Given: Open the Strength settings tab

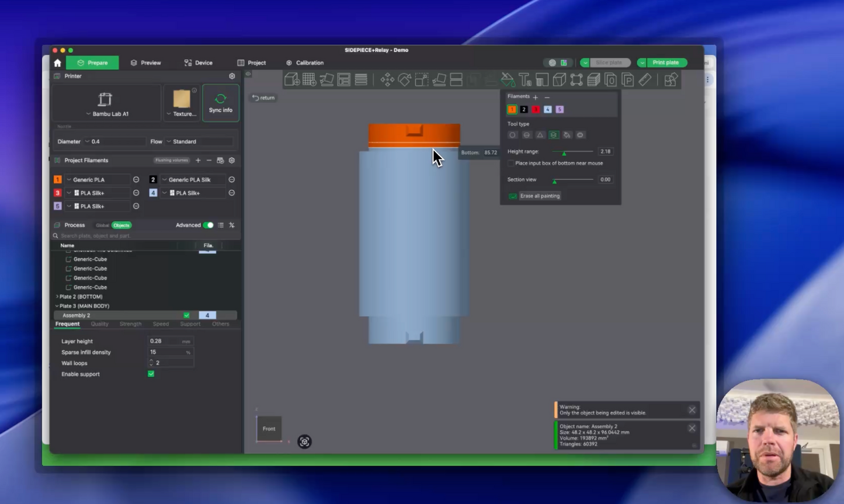Looking at the screenshot, I should click(130, 324).
